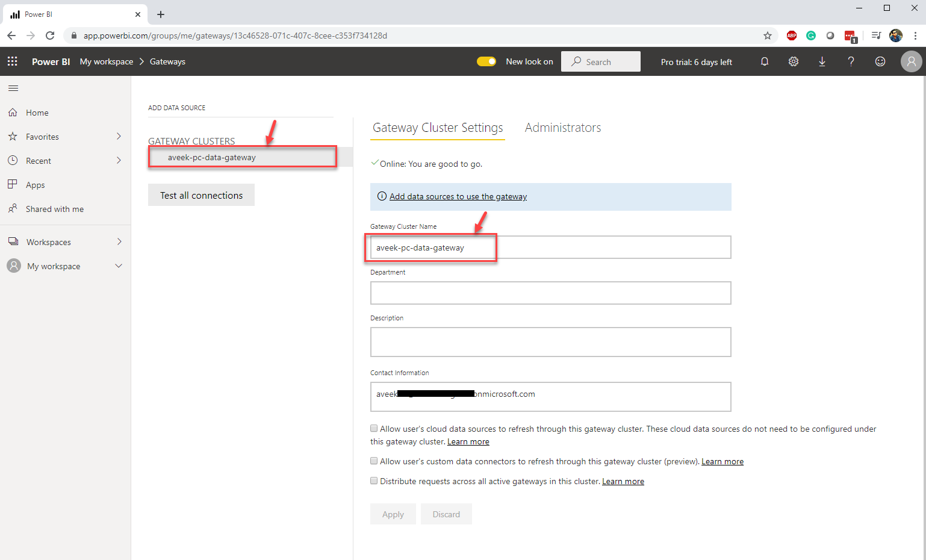926x560 pixels.
Task: Click the notifications bell icon
Action: pos(765,61)
